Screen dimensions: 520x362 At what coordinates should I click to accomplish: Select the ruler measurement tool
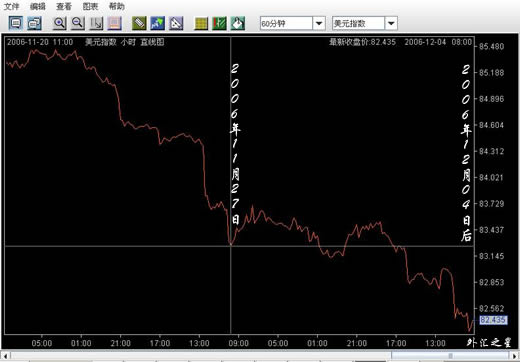[x=139, y=23]
